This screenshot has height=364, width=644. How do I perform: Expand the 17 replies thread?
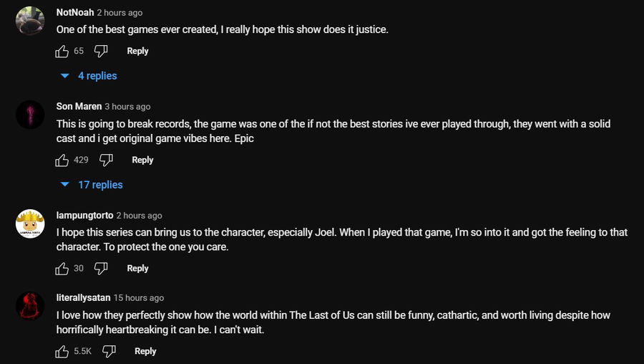pos(92,185)
